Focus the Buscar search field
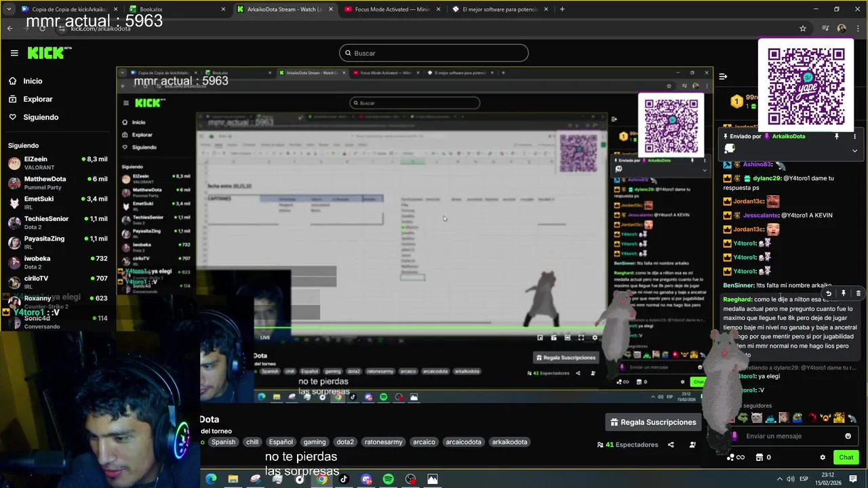 tap(434, 53)
